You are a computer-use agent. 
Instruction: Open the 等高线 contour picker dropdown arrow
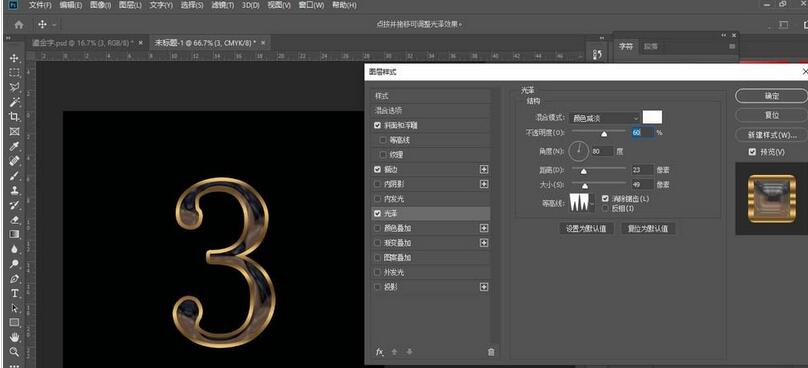[592, 205]
